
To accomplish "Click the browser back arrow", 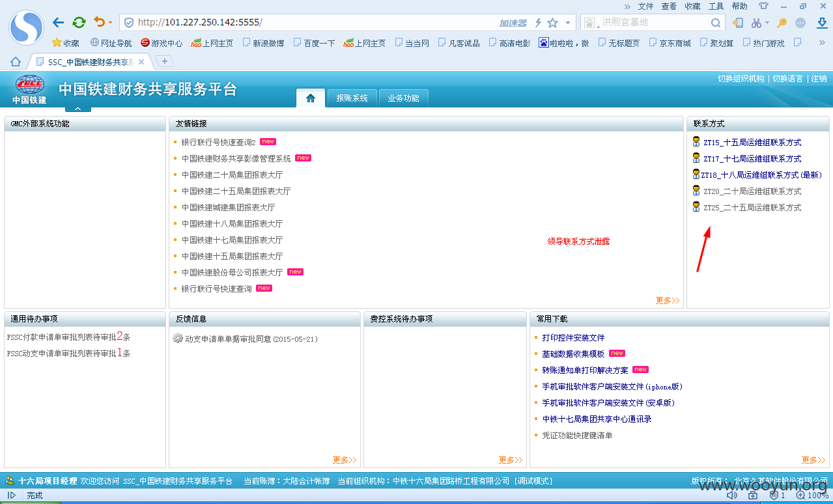I will pos(58,23).
